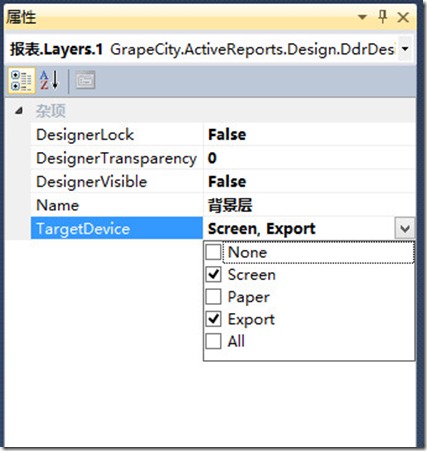
Task: Switch to Categorized view in property grid
Action: tap(21, 81)
